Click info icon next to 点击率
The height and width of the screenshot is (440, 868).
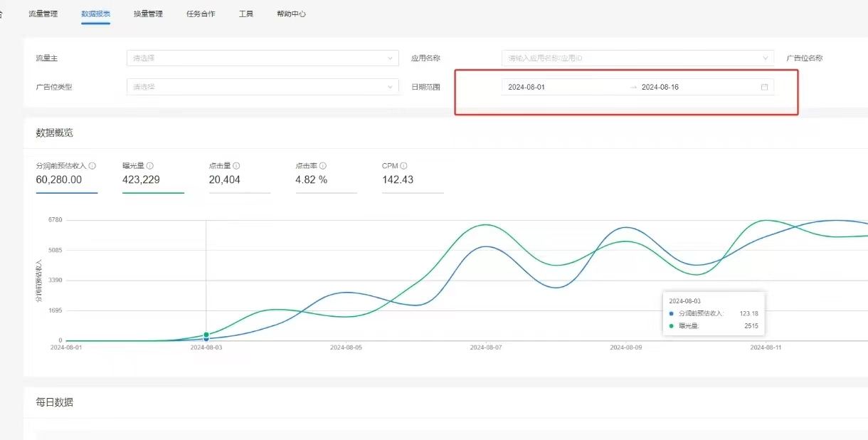pyautogui.click(x=323, y=166)
